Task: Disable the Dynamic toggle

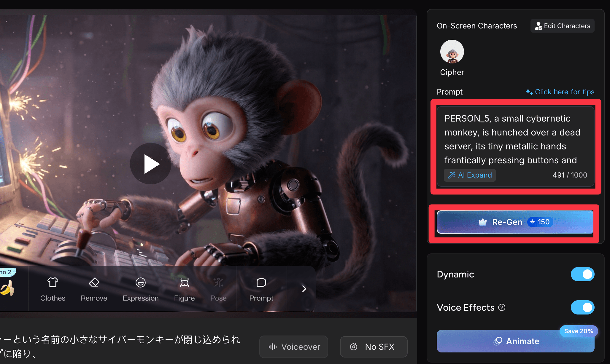Action: pyautogui.click(x=582, y=274)
